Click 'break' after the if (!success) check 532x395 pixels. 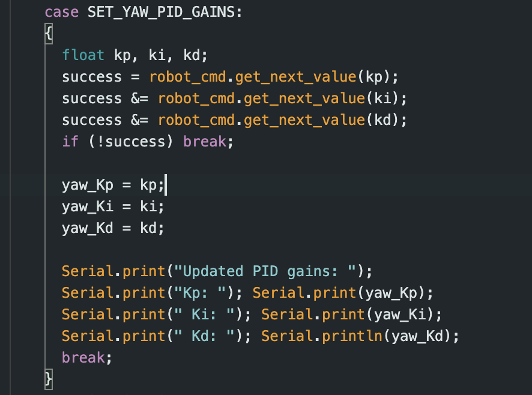205,142
